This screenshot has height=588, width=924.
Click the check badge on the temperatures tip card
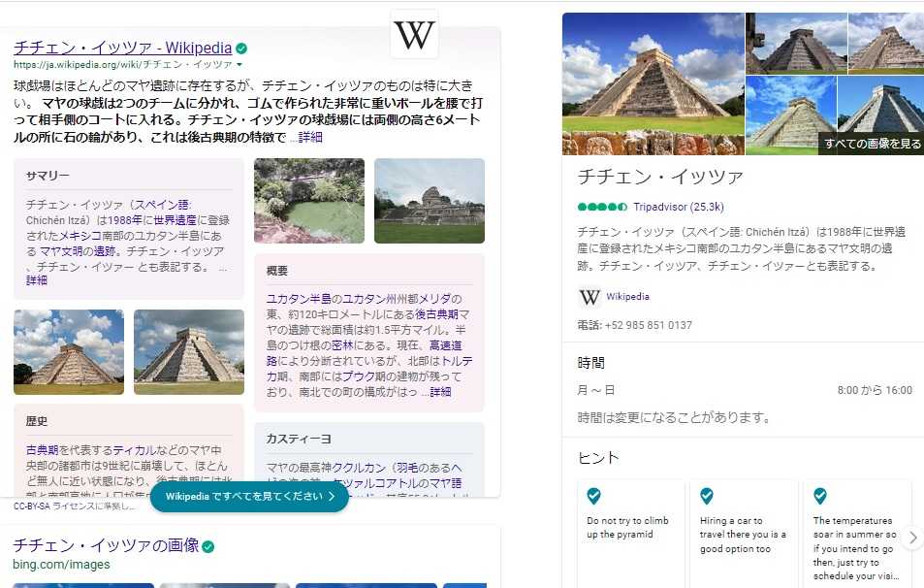coord(819,496)
